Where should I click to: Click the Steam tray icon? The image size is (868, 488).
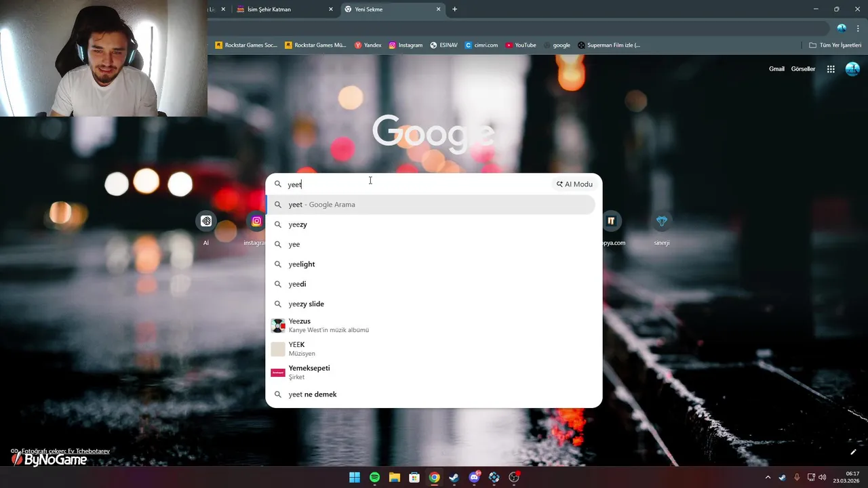click(783, 477)
